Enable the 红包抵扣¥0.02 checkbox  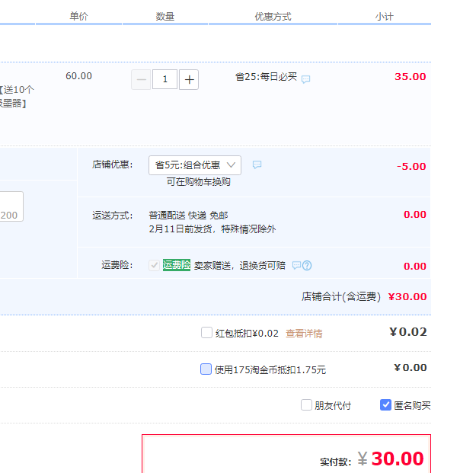206,333
